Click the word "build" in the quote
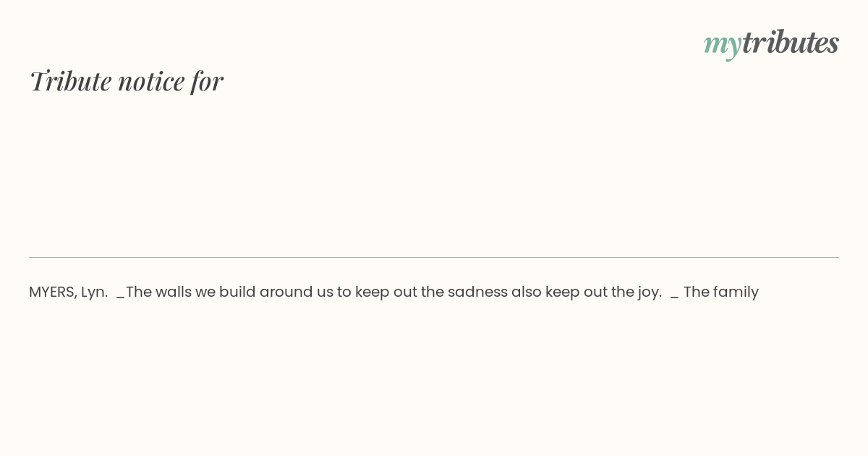The height and width of the screenshot is (456, 868). [237, 292]
